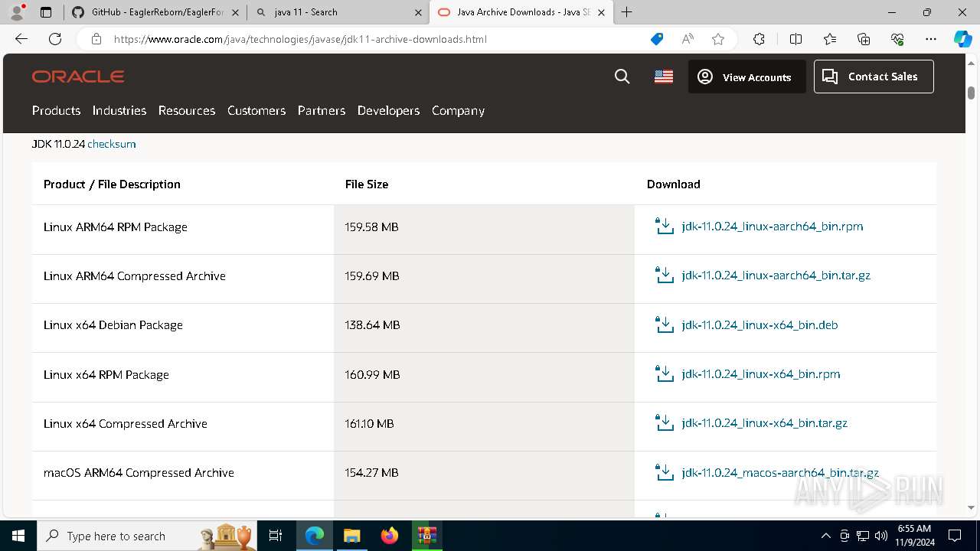The height and width of the screenshot is (551, 980).
Task: Open the Windows Start menu
Action: click(18, 536)
